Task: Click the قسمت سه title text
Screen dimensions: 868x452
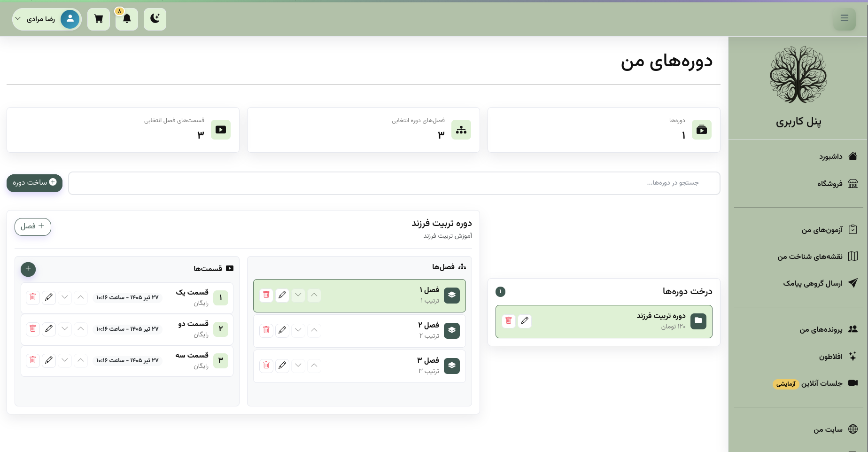Action: tap(192, 355)
